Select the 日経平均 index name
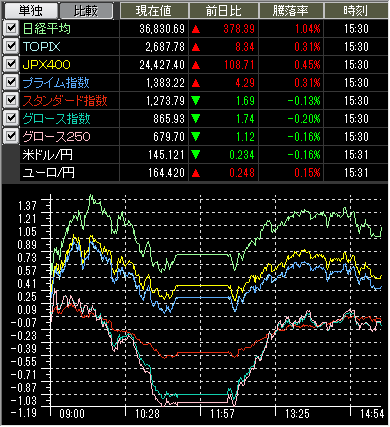Image resolution: width=390 pixels, height=427 pixels. [47, 29]
